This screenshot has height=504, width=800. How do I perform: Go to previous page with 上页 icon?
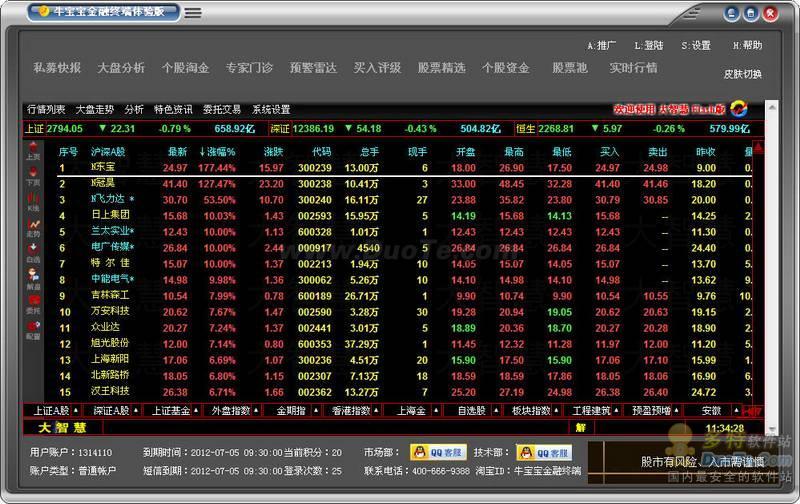click(x=33, y=150)
